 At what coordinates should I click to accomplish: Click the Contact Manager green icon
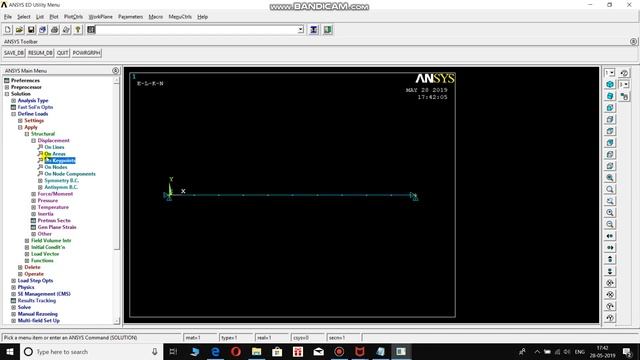[328, 30]
